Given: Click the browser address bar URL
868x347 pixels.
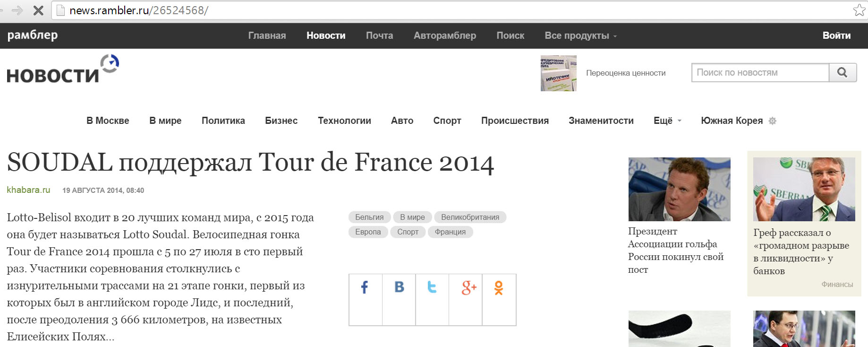Looking at the screenshot, I should click(139, 10).
